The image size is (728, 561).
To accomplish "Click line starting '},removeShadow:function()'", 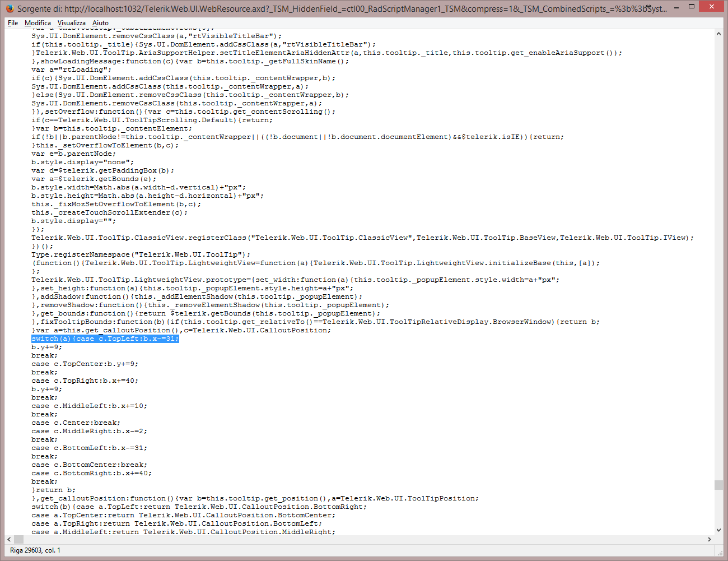I will coord(210,305).
